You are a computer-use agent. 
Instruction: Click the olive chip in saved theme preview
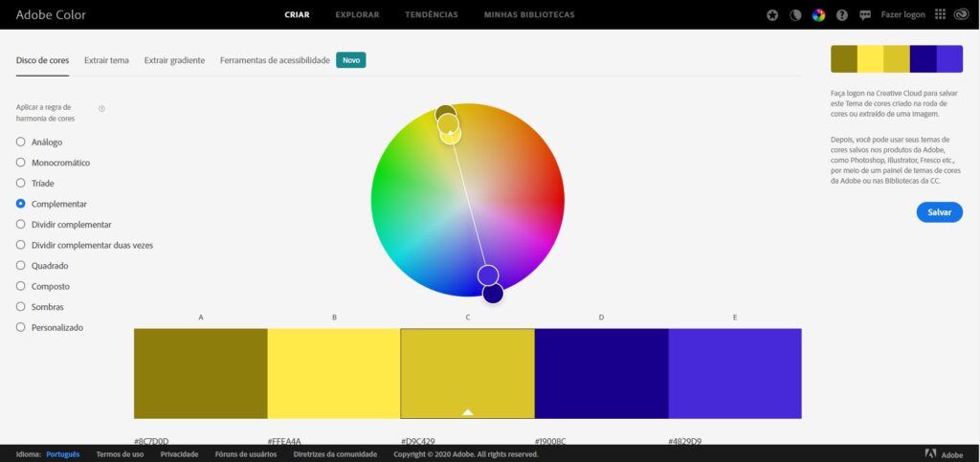coord(844,58)
